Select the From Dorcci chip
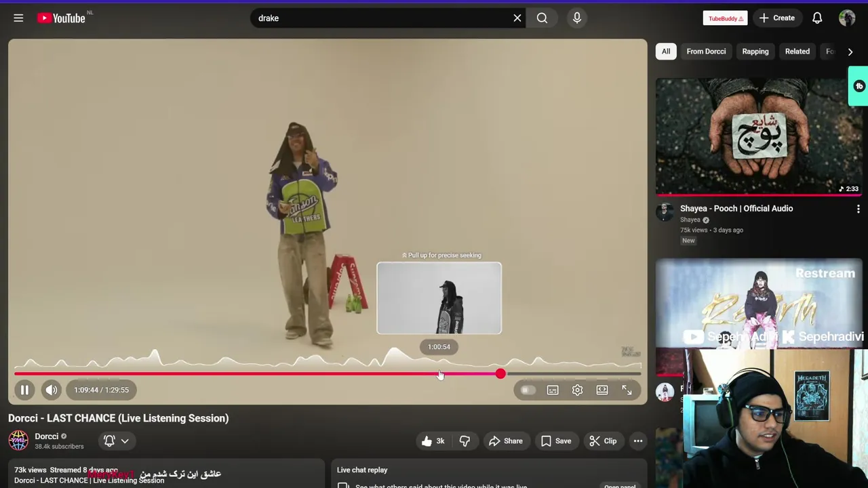Image resolution: width=868 pixels, height=488 pixels. pyautogui.click(x=706, y=52)
